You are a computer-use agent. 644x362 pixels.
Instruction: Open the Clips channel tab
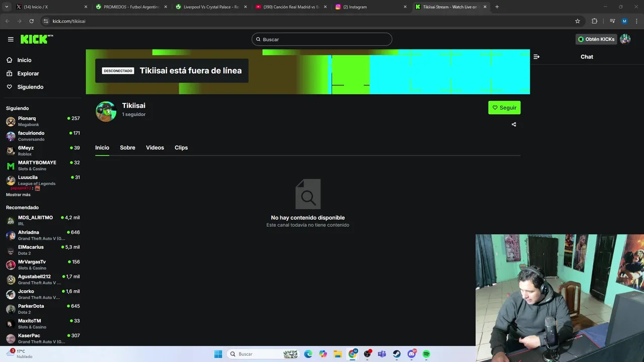click(x=181, y=148)
